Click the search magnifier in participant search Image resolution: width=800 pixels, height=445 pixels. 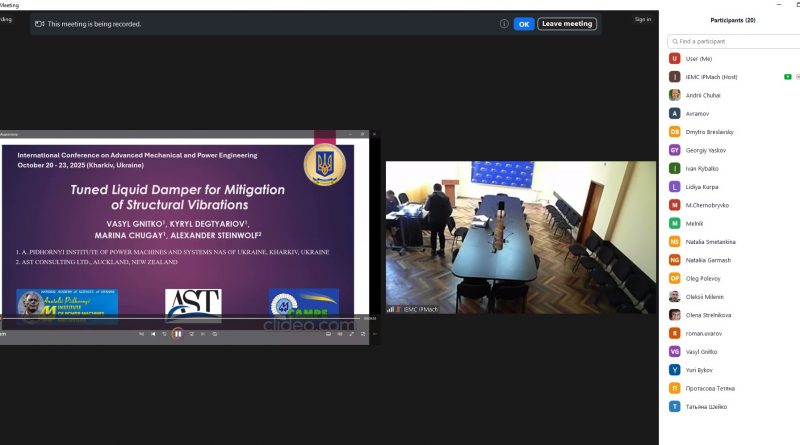[x=675, y=42]
